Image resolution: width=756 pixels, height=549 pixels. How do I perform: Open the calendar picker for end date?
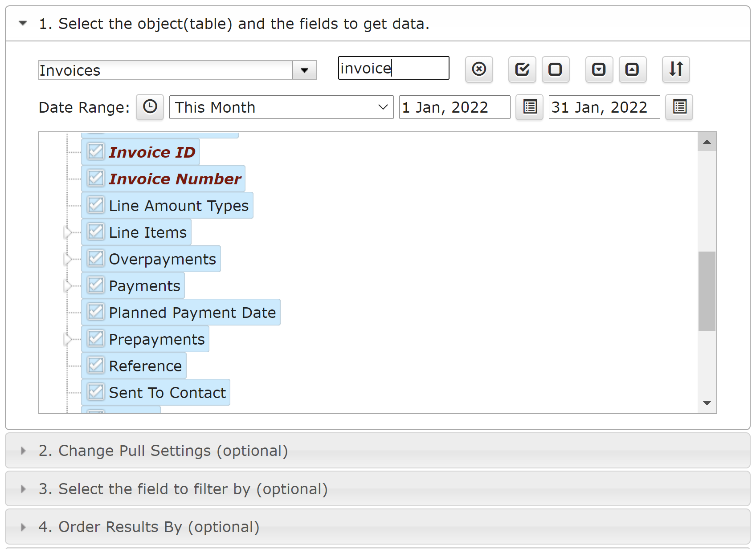click(679, 107)
